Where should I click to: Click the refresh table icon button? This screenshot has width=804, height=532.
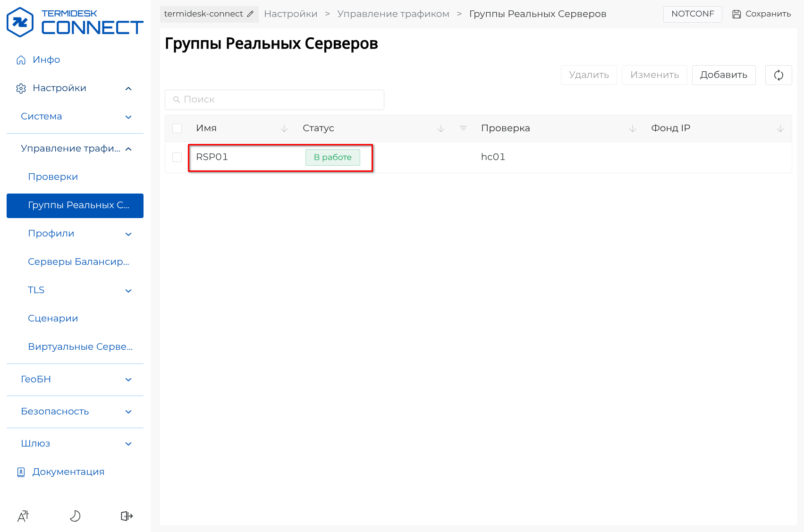[779, 75]
